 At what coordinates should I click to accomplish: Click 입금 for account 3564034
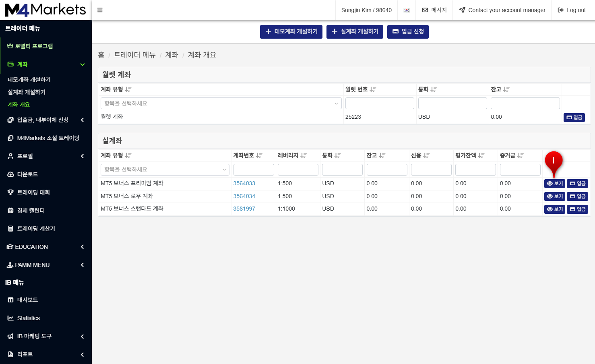tap(578, 196)
